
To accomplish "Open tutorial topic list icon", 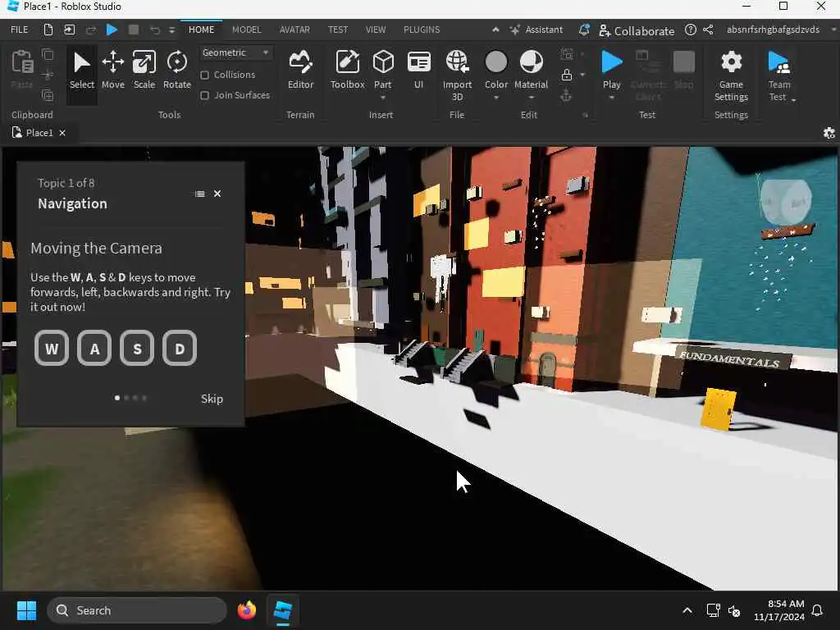I will pyautogui.click(x=200, y=194).
